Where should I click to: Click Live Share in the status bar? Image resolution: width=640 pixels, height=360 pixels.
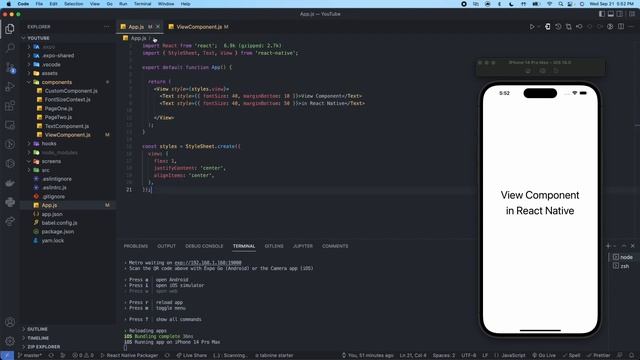tap(191, 356)
